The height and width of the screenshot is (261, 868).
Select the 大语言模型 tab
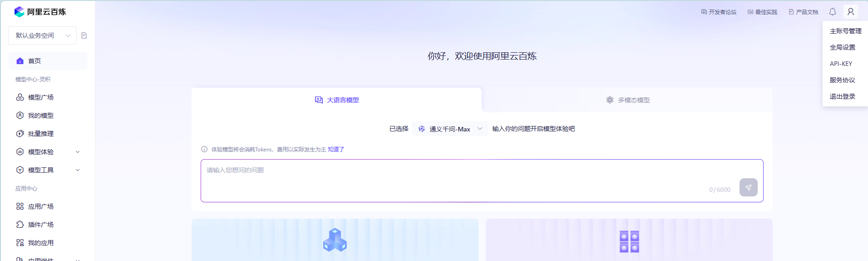(337, 100)
